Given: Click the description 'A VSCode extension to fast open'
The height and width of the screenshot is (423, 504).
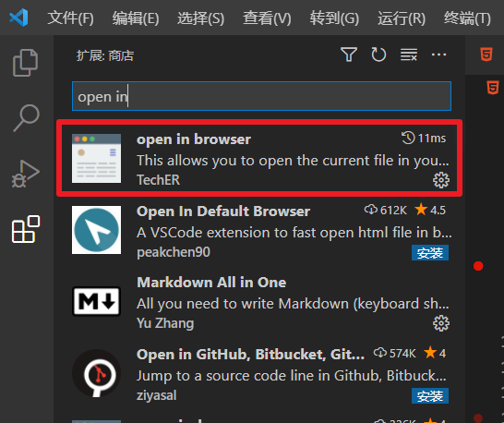Looking at the screenshot, I should tap(294, 233).
